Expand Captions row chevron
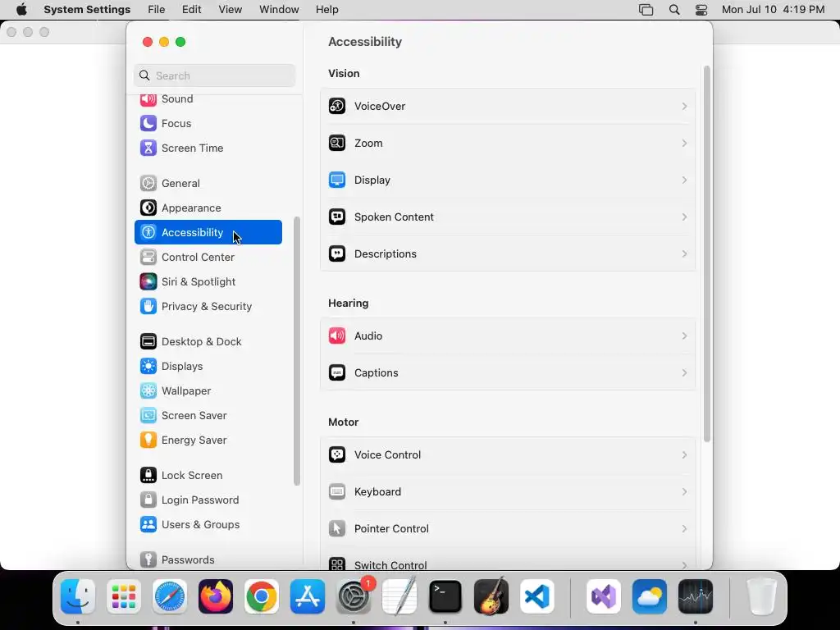The image size is (840, 630). point(684,373)
